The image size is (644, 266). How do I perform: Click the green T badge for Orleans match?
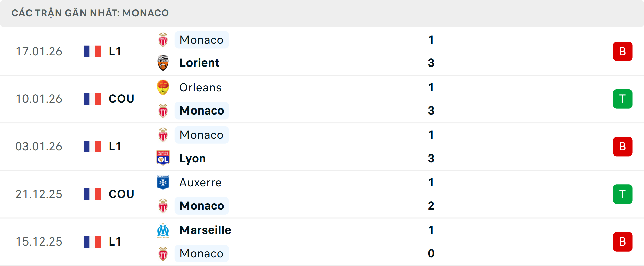pos(623,99)
